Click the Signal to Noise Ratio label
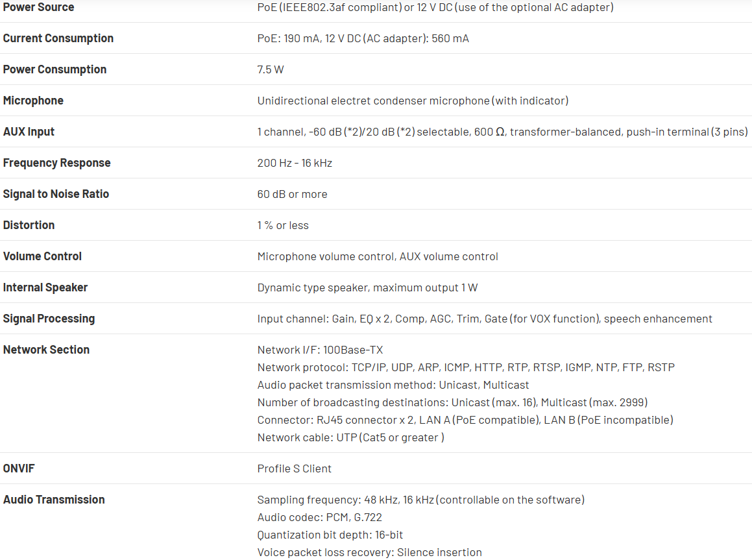The height and width of the screenshot is (560, 752). coord(56,194)
